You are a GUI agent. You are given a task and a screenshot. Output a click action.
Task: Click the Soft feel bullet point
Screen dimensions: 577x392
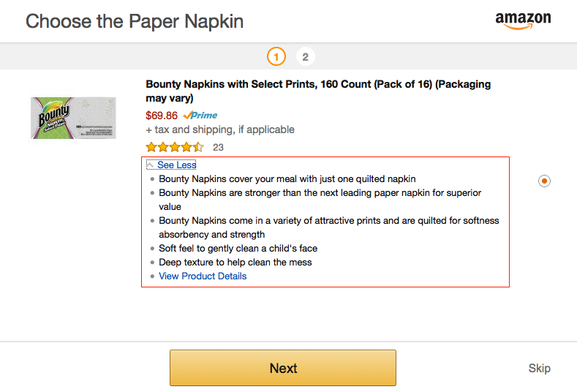pyautogui.click(x=238, y=249)
